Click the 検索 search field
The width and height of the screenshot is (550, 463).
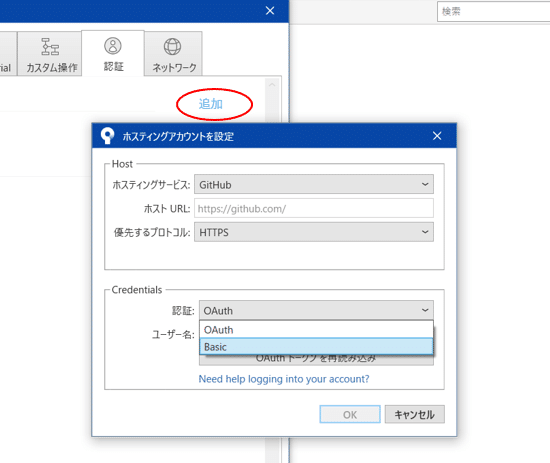[x=494, y=12]
